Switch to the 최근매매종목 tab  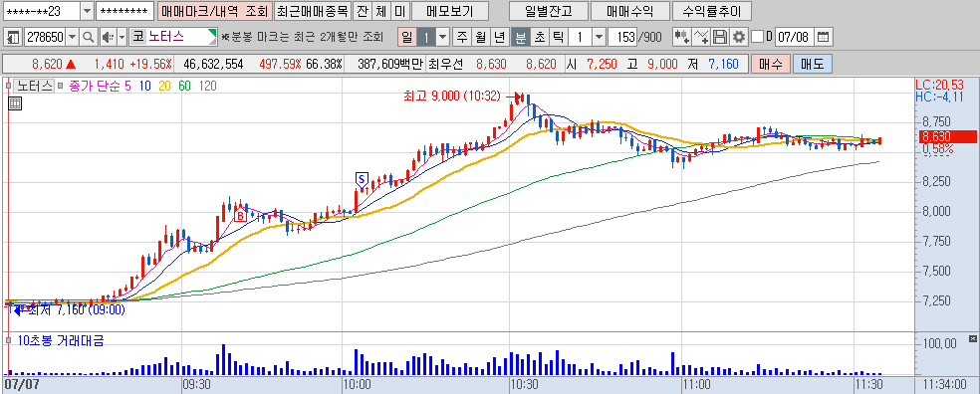[313, 11]
